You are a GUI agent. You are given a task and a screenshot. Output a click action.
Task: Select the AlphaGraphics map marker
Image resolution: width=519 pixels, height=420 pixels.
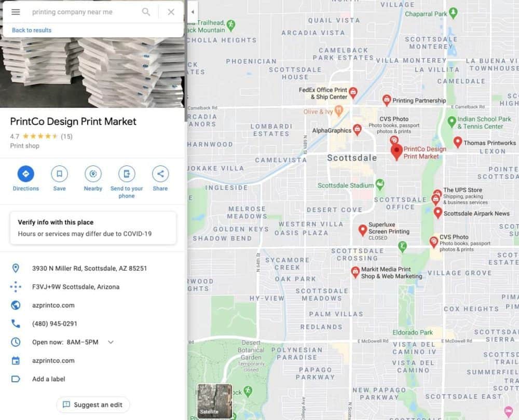[357, 130]
